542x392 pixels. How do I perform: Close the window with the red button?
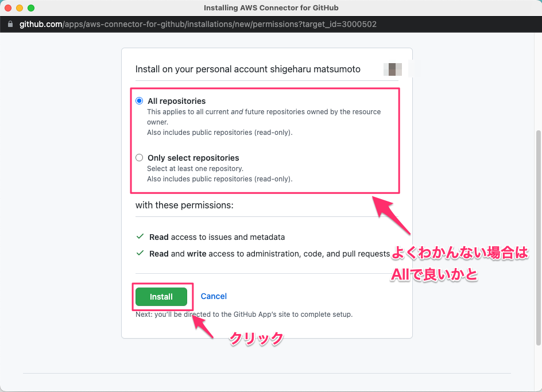pyautogui.click(x=8, y=8)
